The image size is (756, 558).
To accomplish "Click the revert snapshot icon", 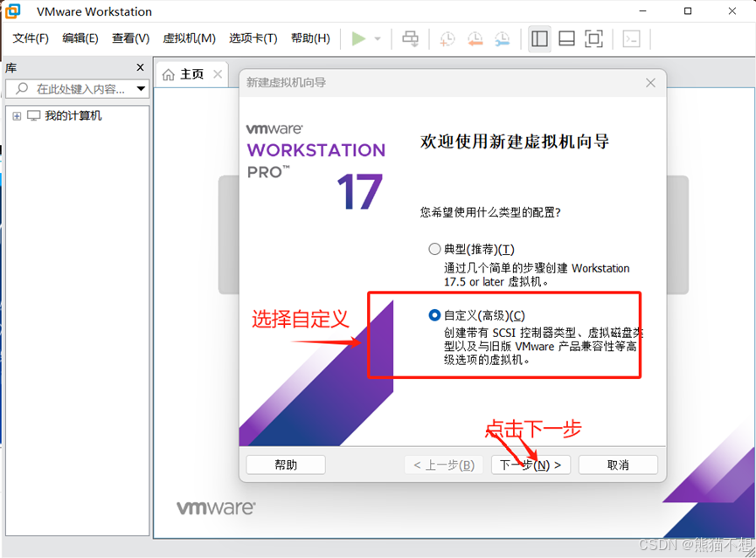I will (x=475, y=38).
